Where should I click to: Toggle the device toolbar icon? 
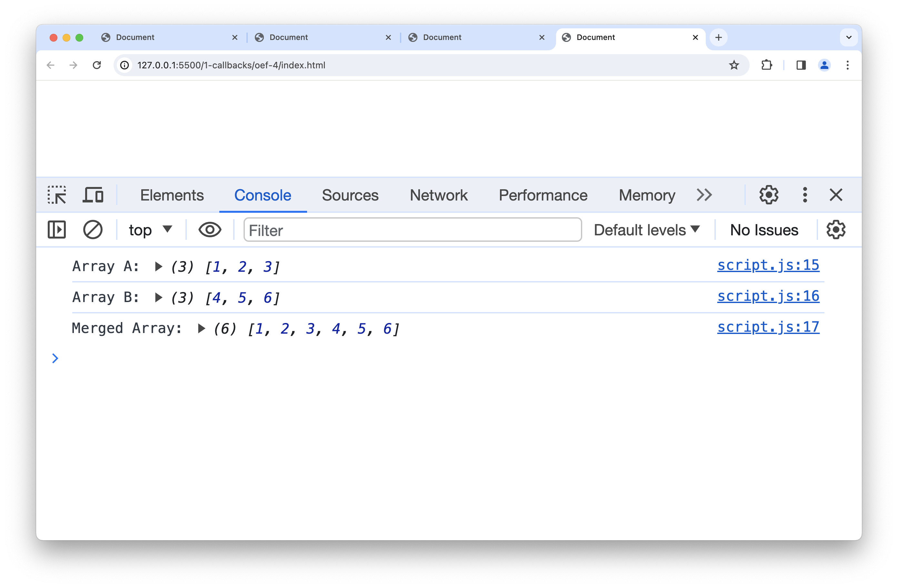(x=93, y=195)
